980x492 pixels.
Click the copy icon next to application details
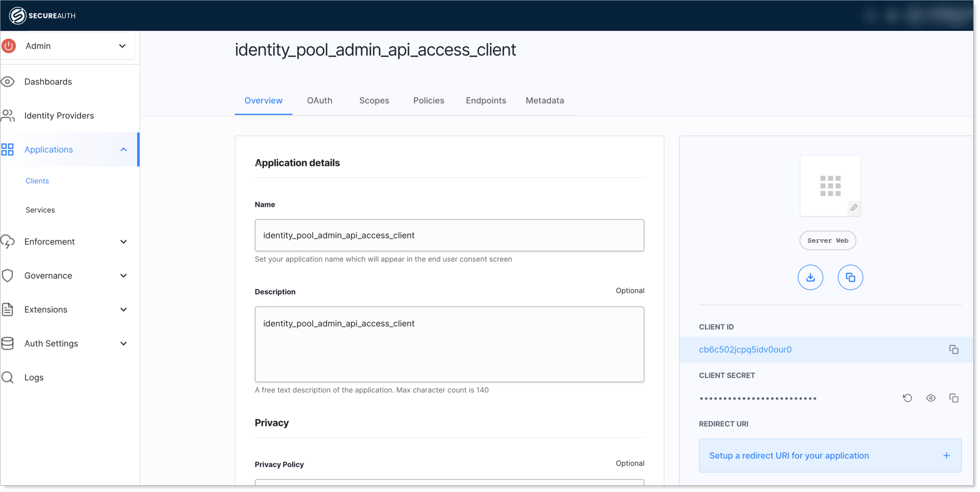click(x=851, y=277)
